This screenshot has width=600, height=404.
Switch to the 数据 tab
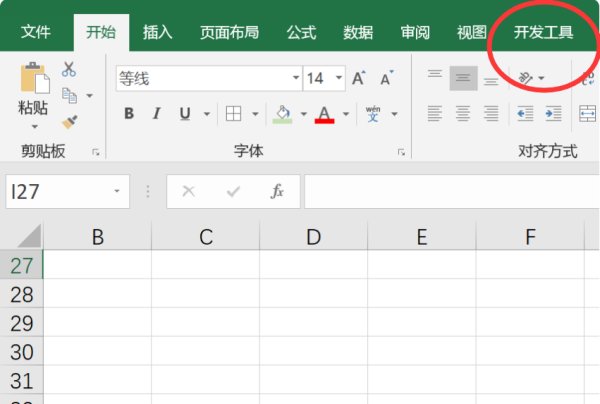click(358, 32)
